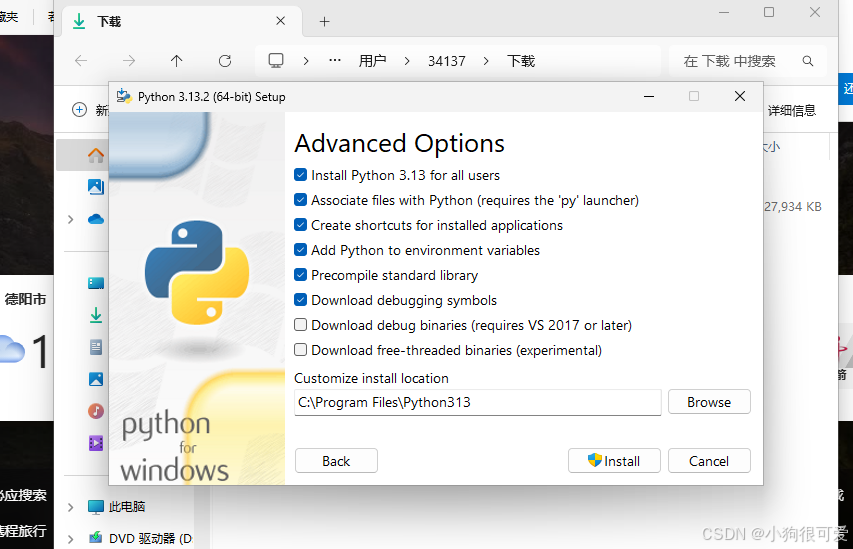Open Videos folder in Explorer sidebar
853x549 pixels.
tap(96, 443)
